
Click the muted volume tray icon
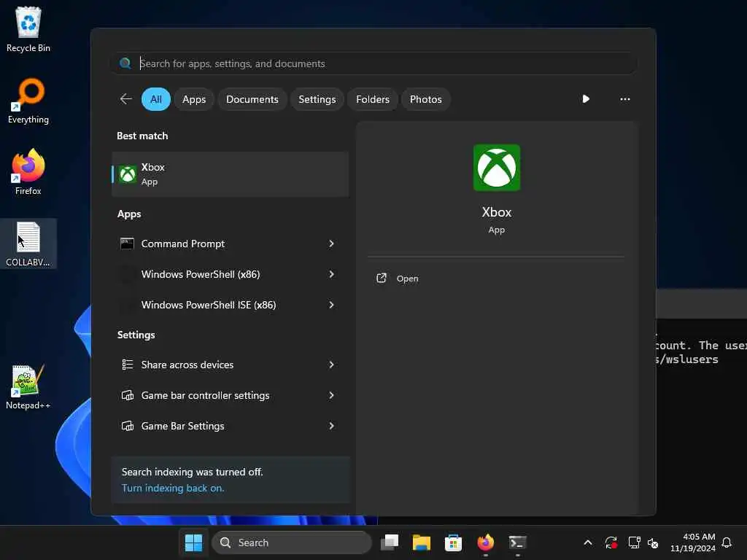[653, 542]
